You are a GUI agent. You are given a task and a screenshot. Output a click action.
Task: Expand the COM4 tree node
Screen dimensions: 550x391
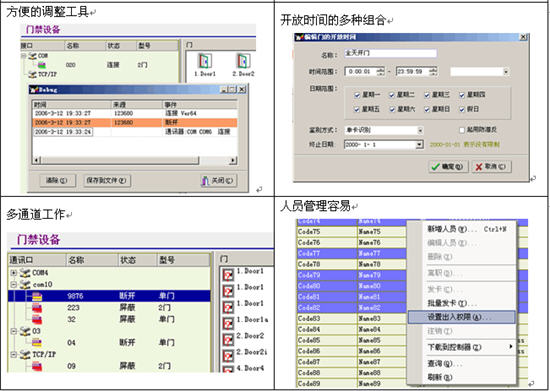[x=14, y=272]
